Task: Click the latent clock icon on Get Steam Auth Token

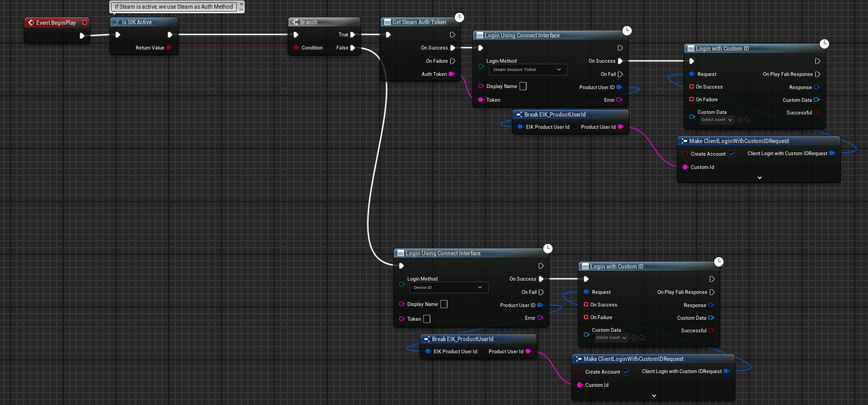Action: pyautogui.click(x=460, y=18)
